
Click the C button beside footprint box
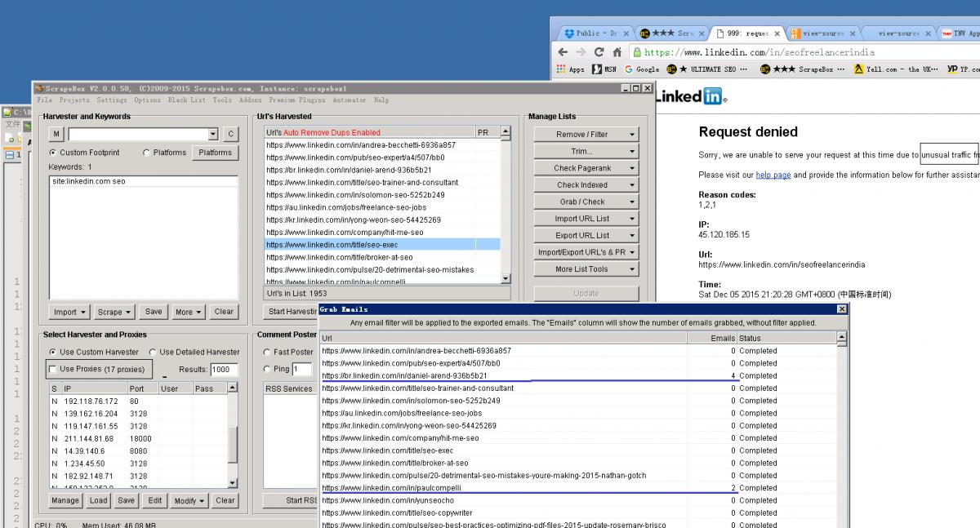point(230,134)
